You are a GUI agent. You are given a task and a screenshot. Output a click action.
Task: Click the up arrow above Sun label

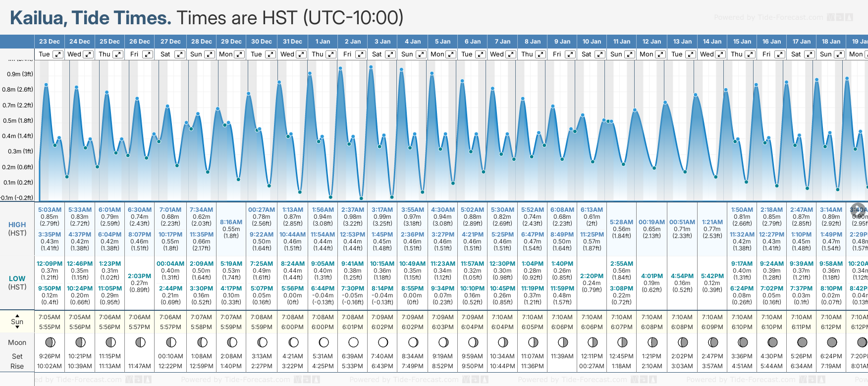17,315
